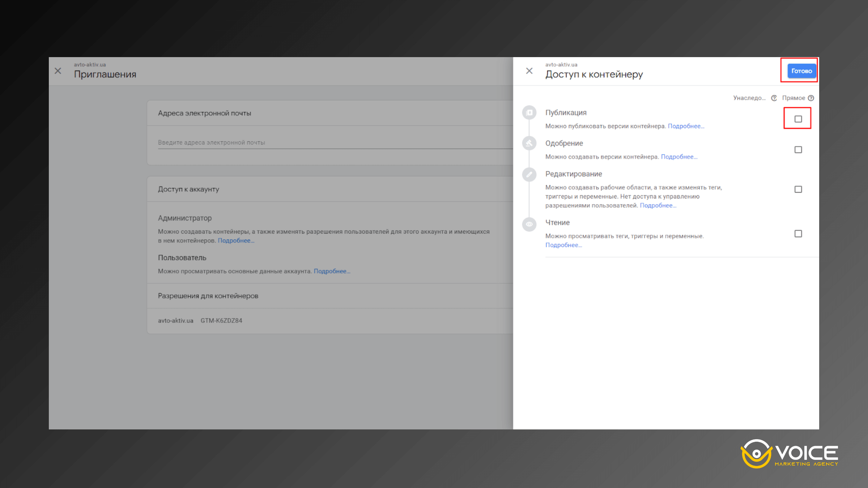Enable the Публикация checkbox
Screen dimensions: 868x488
(x=798, y=119)
